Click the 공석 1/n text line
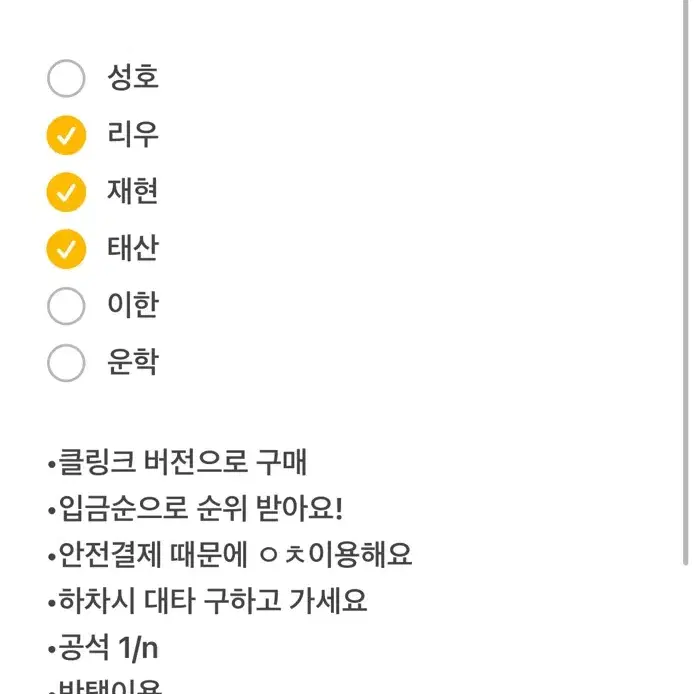This screenshot has height=694, width=694. point(103,648)
